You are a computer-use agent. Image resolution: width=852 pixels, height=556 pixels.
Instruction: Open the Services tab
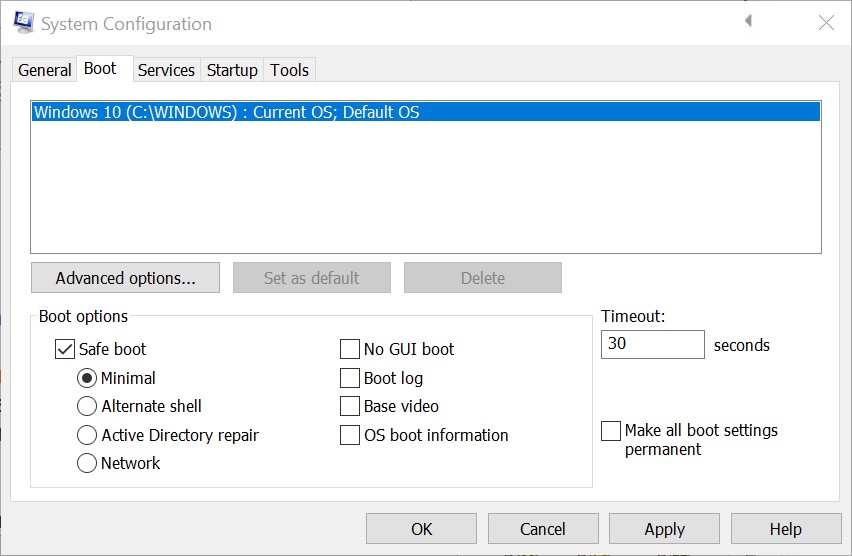click(166, 70)
